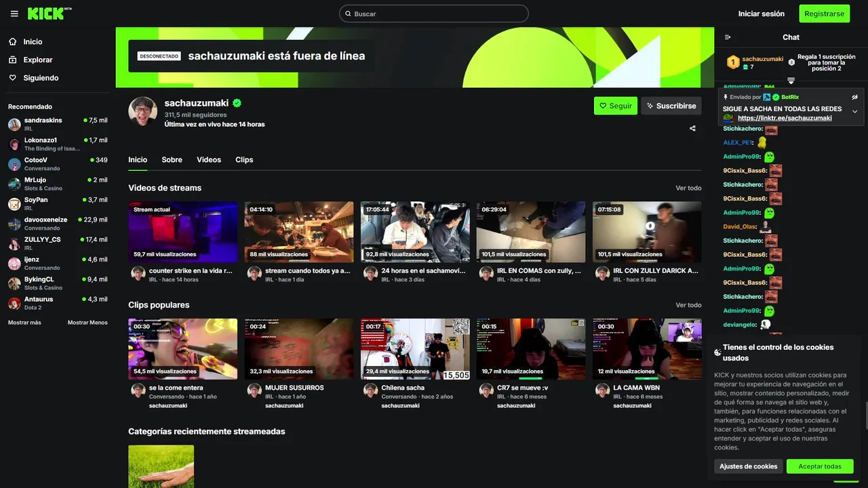The height and width of the screenshot is (488, 868).
Task: Click BykingCL avatar in Recomendado
Action: (14, 283)
